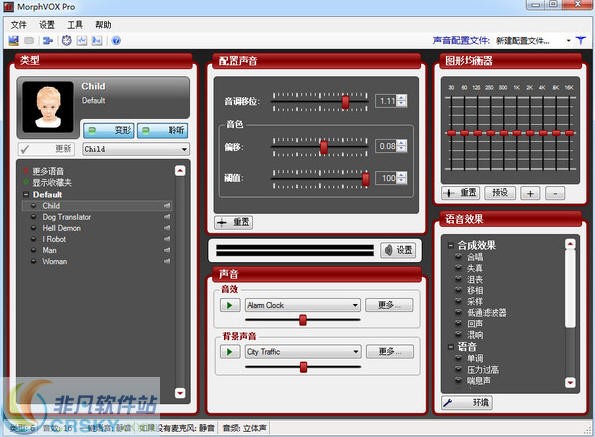Click the Child avatar thumbnail
The image size is (595, 437).
[x=48, y=107]
